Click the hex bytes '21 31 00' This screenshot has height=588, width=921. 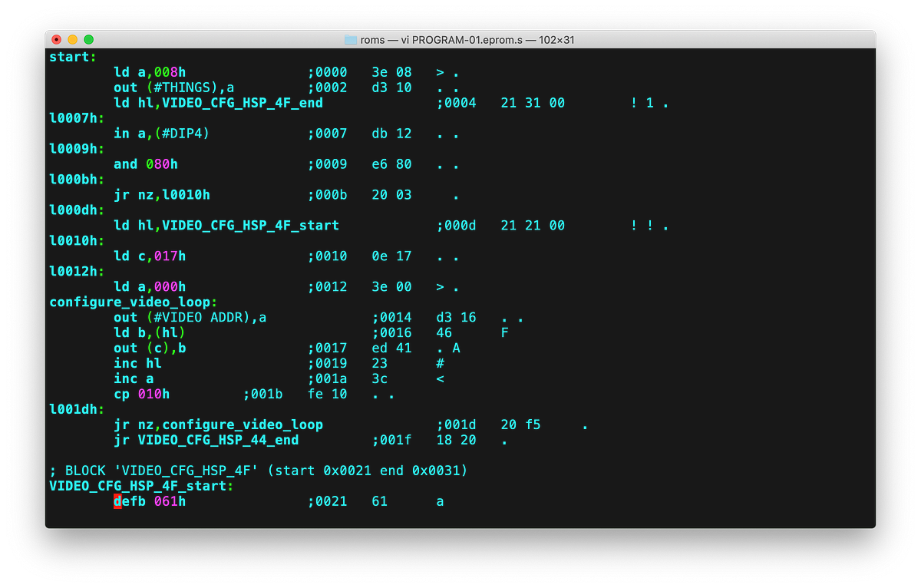tap(533, 103)
